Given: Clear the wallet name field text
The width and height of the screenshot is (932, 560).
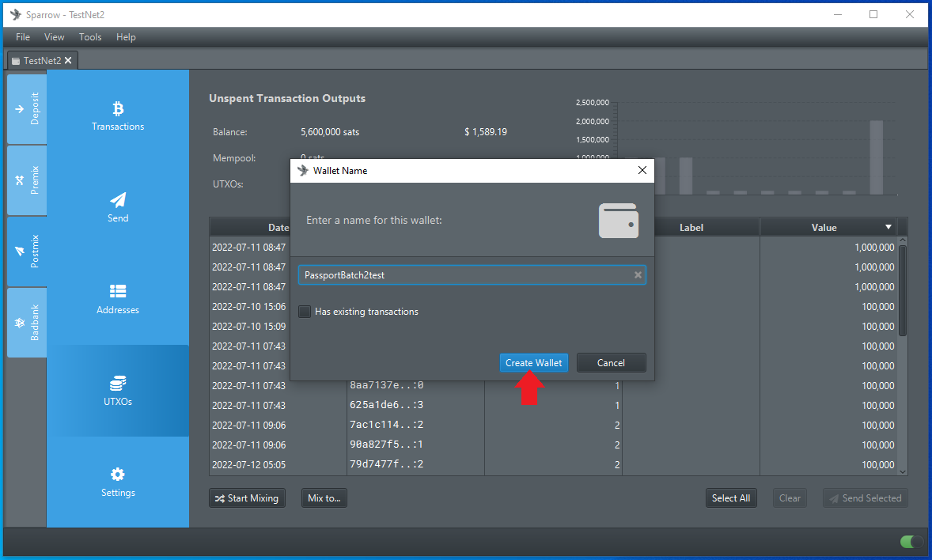Looking at the screenshot, I should click(x=638, y=274).
